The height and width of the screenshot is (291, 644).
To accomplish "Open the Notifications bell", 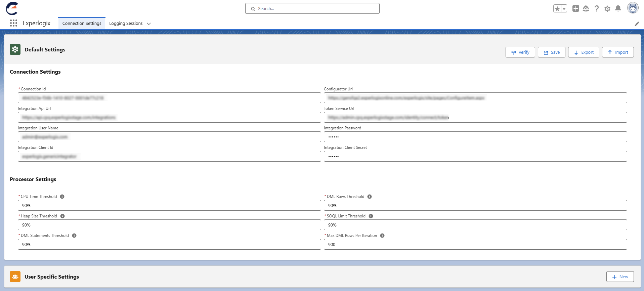I will pyautogui.click(x=618, y=9).
